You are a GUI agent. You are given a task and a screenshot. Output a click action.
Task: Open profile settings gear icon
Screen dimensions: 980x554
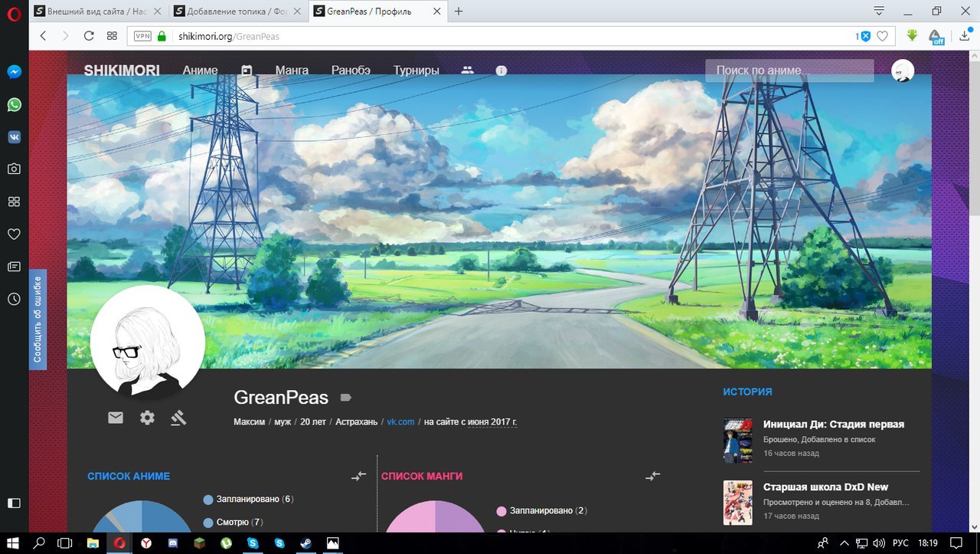[147, 418]
